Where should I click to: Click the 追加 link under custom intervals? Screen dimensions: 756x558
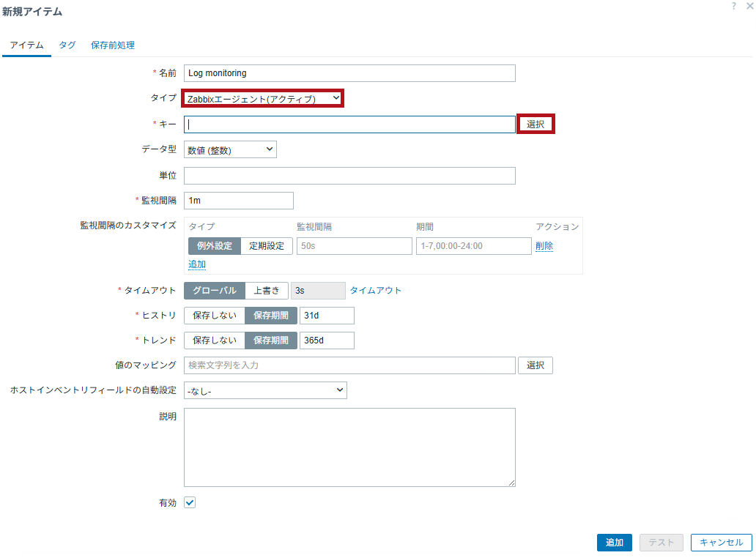(197, 264)
